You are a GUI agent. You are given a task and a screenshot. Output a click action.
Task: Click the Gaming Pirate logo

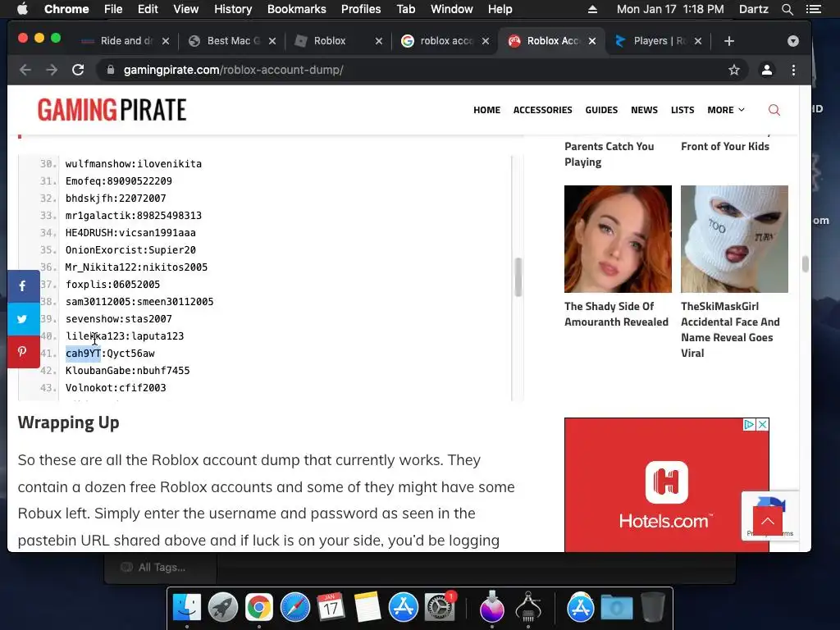tap(112, 110)
